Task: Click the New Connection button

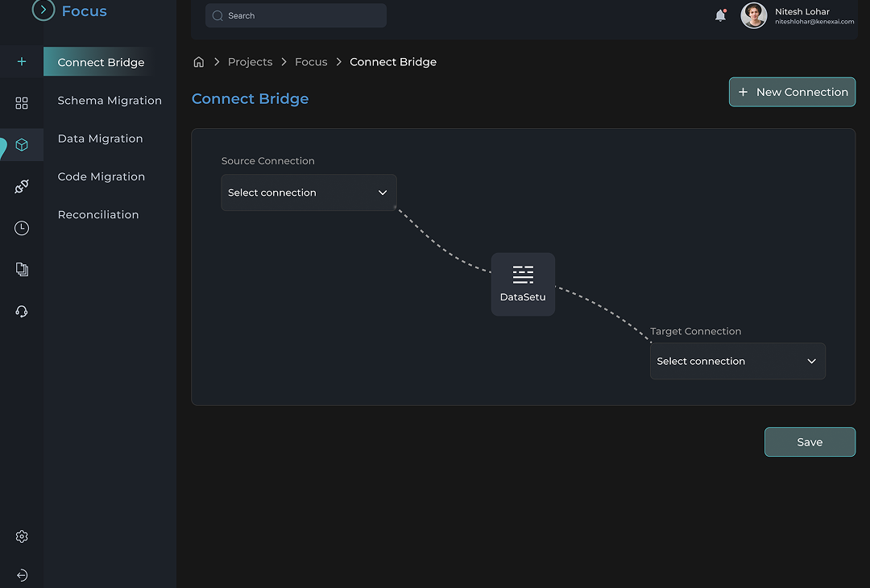Action: coord(792,92)
